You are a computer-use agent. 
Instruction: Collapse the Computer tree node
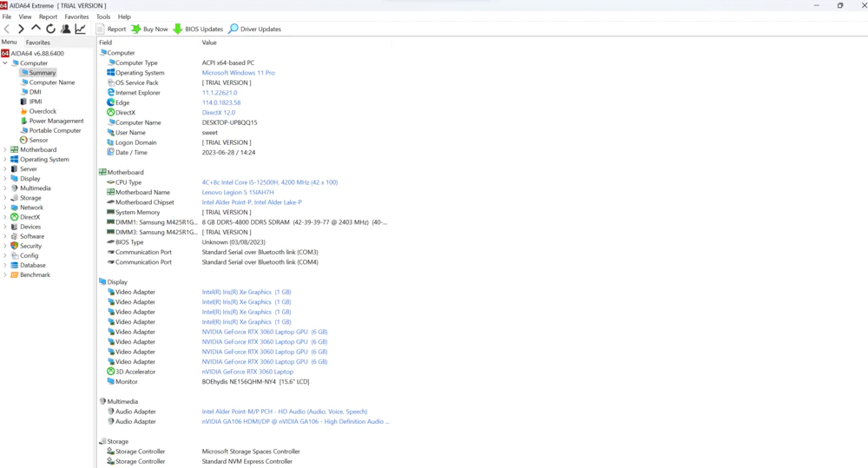[5, 63]
